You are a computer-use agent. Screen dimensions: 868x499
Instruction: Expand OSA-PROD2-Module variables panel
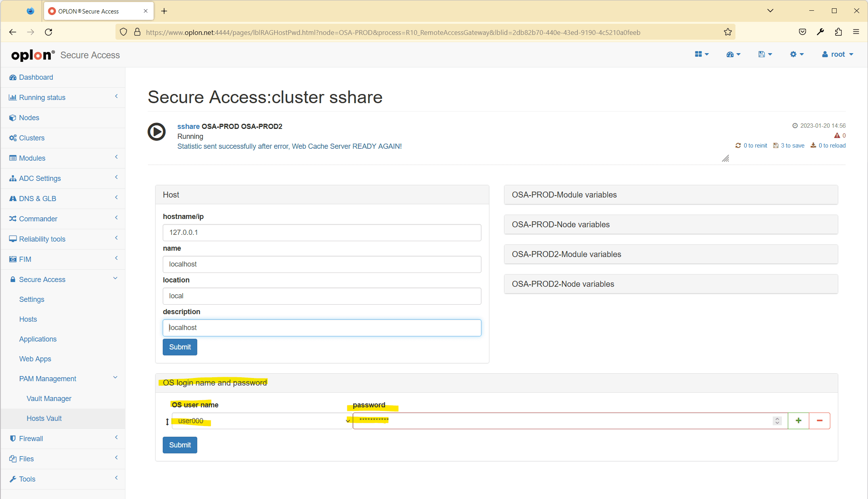pos(671,254)
